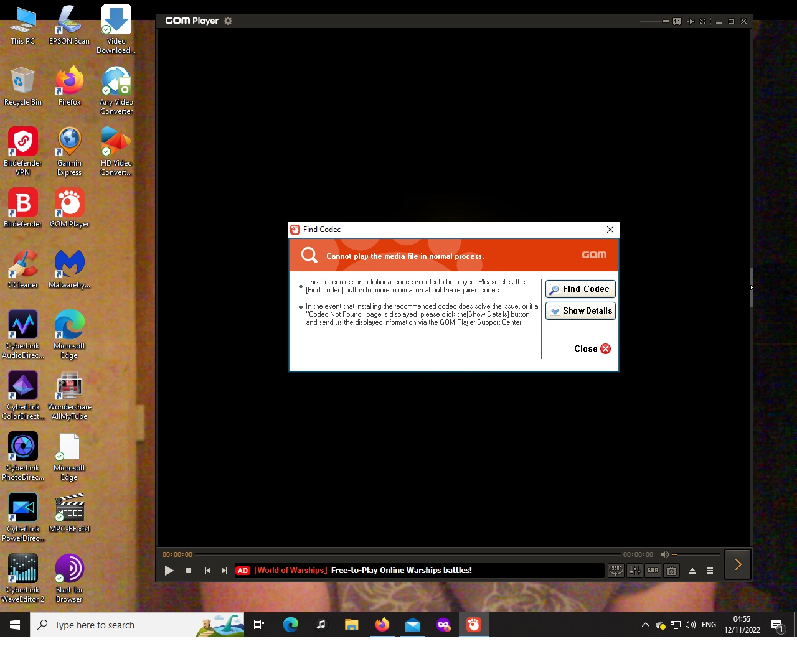
Task: Select Bitdefender VPN desktop icon
Action: (x=23, y=152)
